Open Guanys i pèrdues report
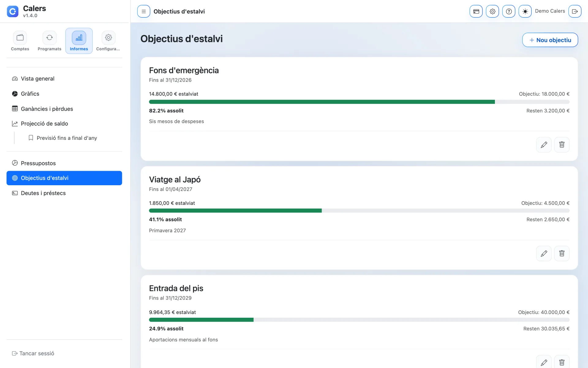The height and width of the screenshot is (368, 588). click(x=64, y=109)
